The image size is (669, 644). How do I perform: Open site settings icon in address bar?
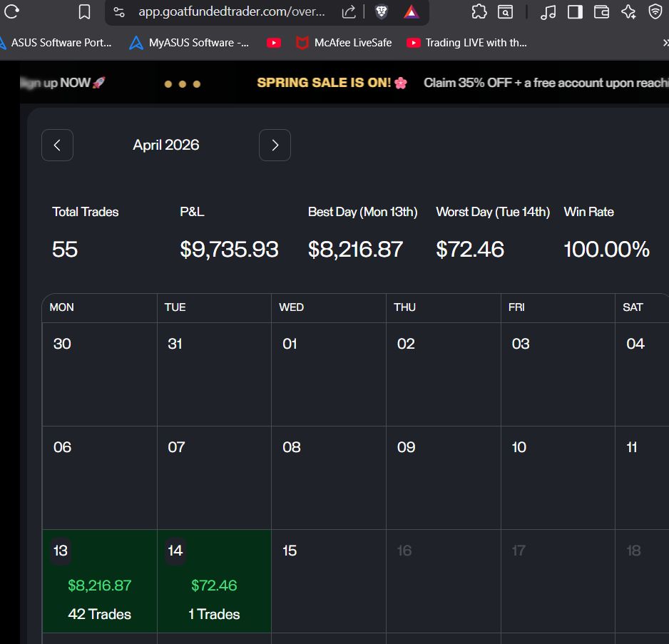(x=119, y=11)
